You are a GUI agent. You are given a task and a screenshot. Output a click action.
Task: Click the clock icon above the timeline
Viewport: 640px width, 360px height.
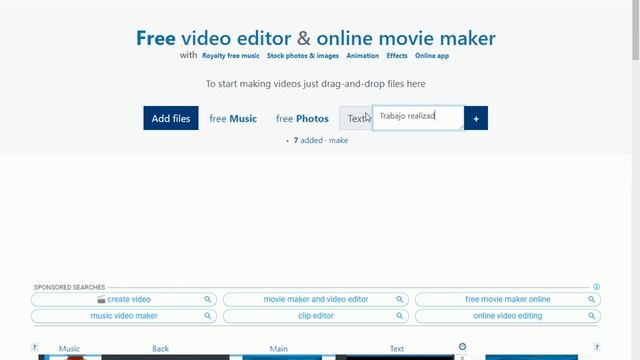(x=462, y=347)
